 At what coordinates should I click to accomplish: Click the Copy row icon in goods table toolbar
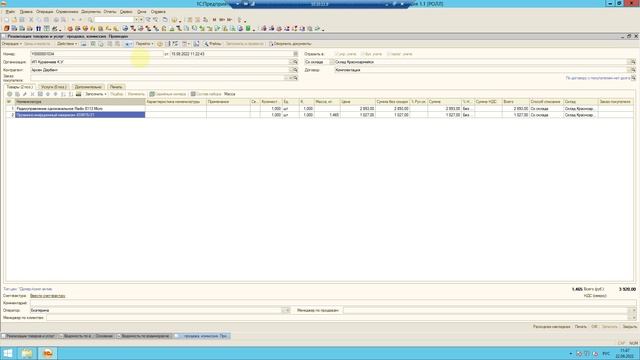click(17, 94)
